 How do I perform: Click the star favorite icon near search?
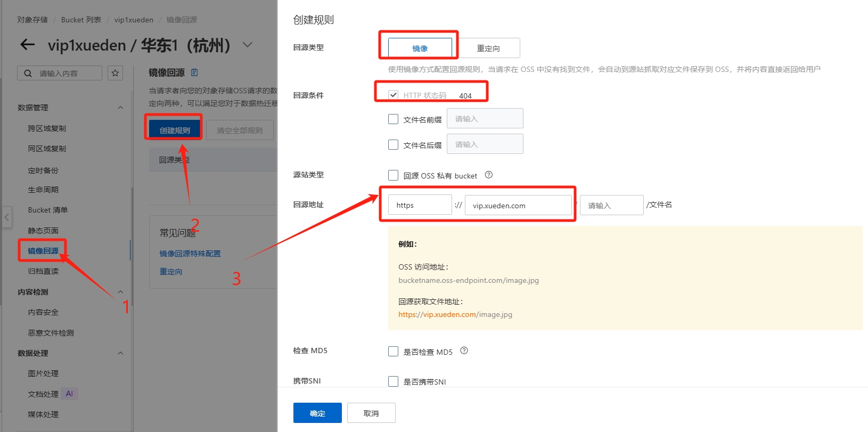coord(115,73)
